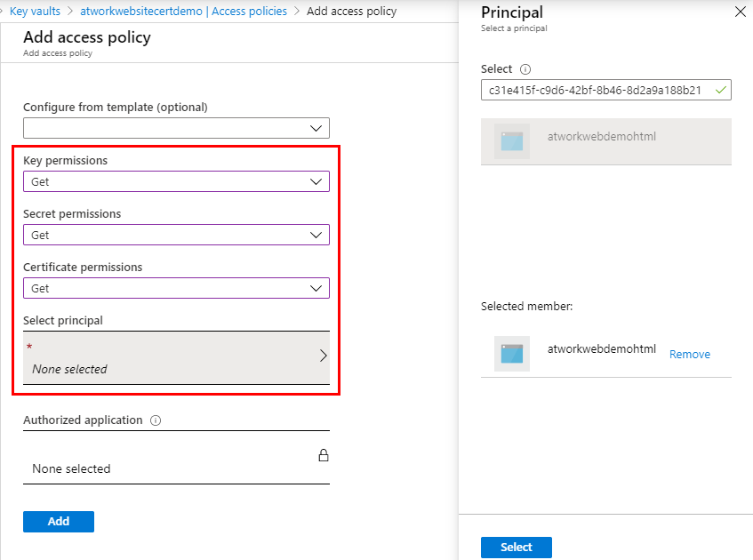Viewport: 753px width, 560px height.
Task: Remove the selected member atworkwebdemohtml
Action: coord(690,354)
